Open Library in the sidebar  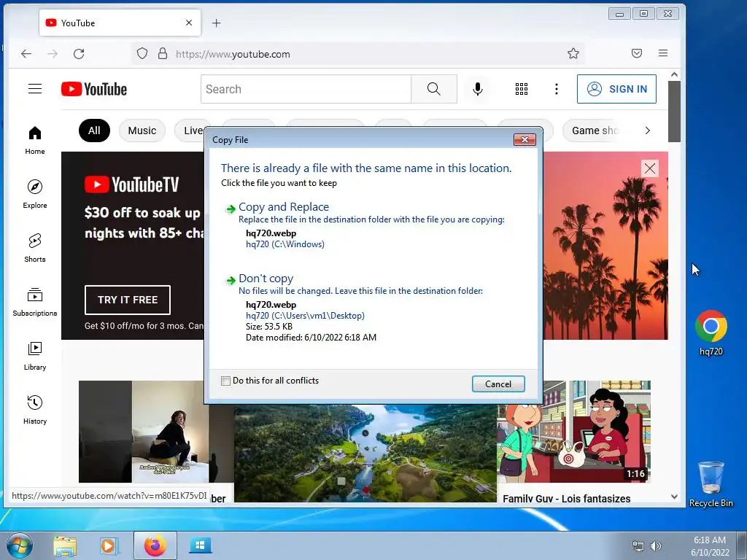(x=35, y=356)
